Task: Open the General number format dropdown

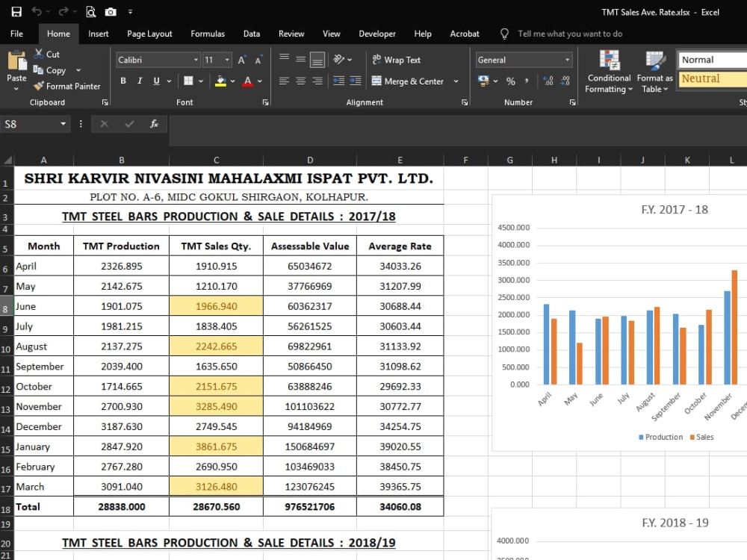Action: pos(567,60)
